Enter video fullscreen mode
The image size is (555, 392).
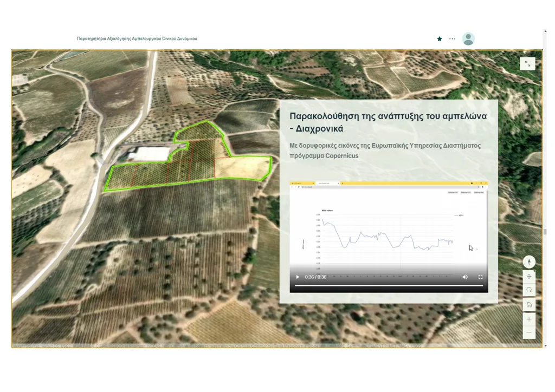coord(480,277)
